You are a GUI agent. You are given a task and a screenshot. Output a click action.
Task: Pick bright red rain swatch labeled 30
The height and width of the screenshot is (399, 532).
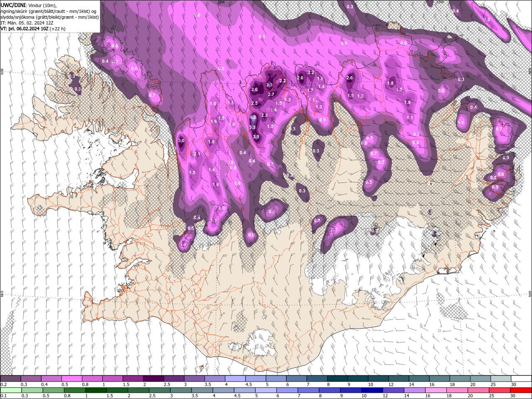pyautogui.click(x=522, y=390)
